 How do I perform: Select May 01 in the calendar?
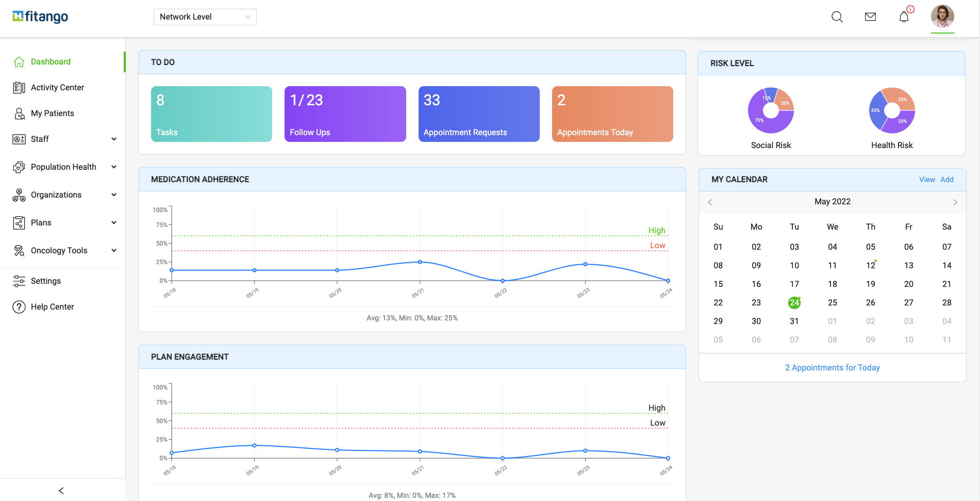click(718, 247)
